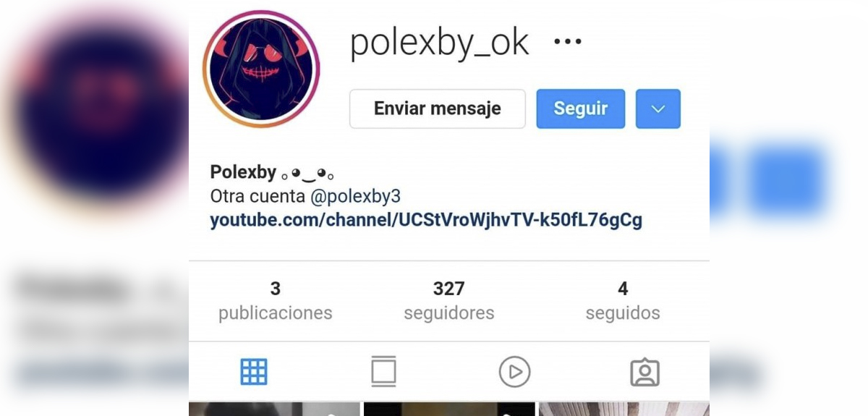Click the polexby_ok username heading
This screenshot has height=416, width=868.
tap(440, 43)
